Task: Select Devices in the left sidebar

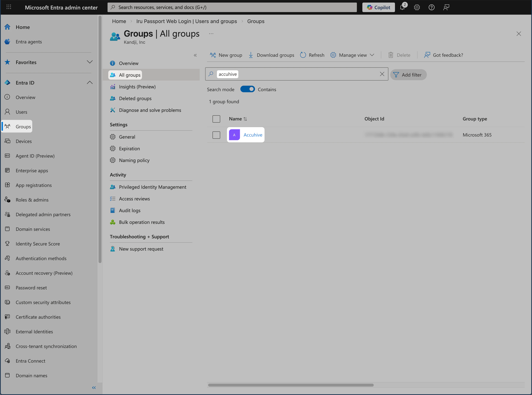Action: tap(24, 141)
